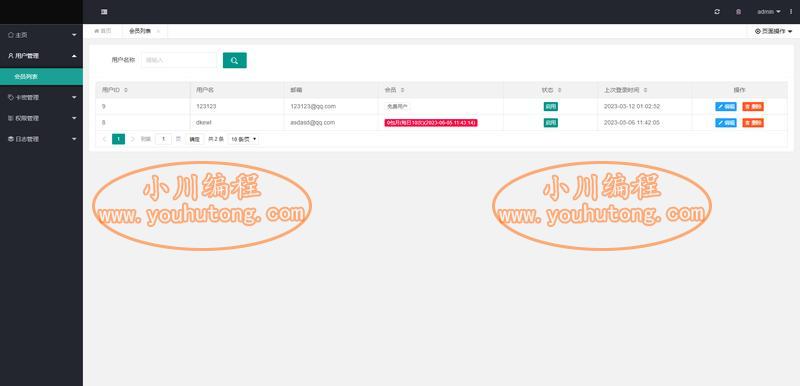Click the user ID cell 9

[x=104, y=107]
